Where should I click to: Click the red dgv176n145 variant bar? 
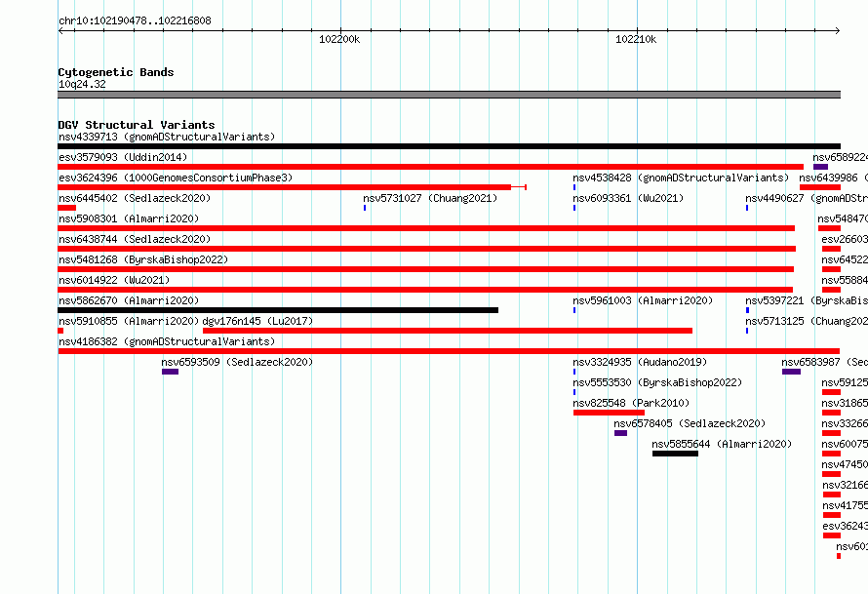pos(448,331)
